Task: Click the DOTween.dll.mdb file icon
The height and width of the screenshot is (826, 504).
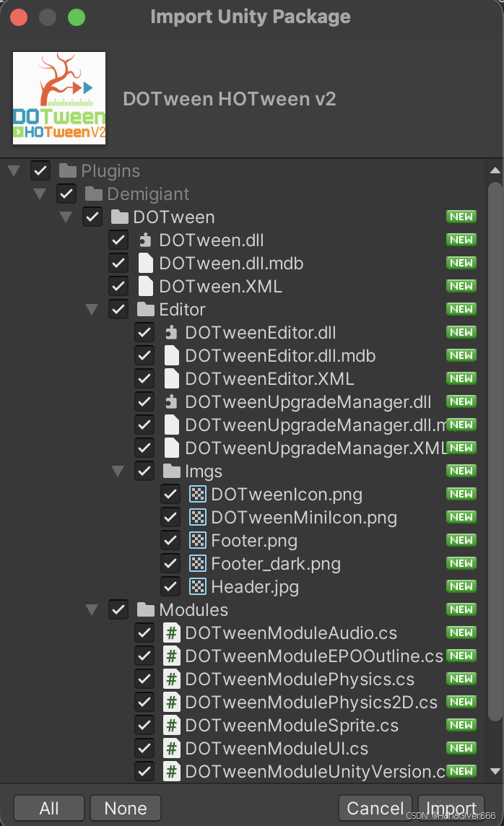Action: click(145, 263)
